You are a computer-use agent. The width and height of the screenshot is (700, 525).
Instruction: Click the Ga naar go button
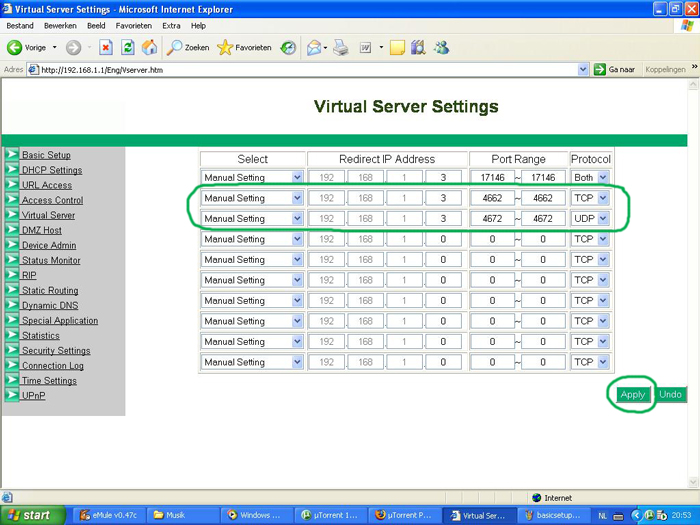[x=614, y=69]
